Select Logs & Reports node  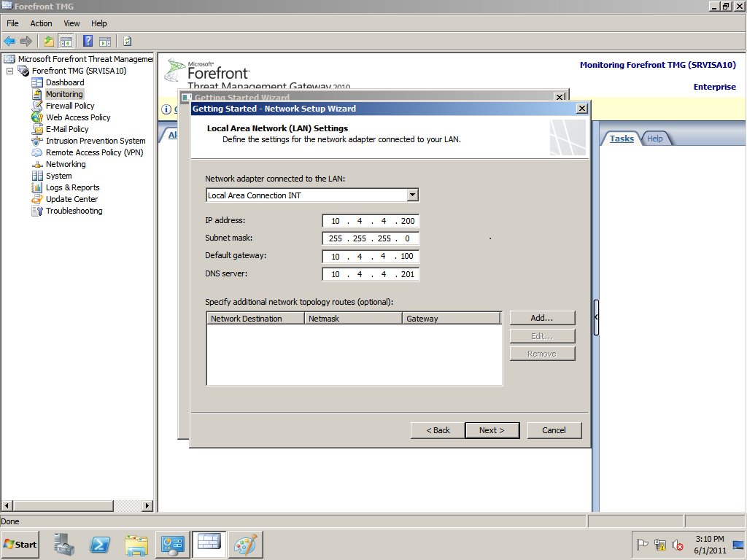pos(72,187)
